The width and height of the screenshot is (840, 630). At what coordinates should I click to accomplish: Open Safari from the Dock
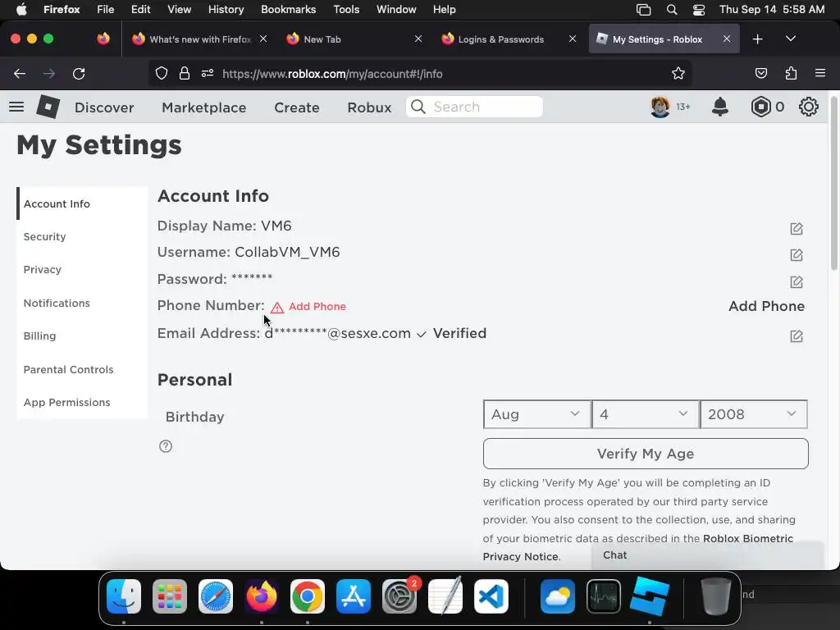tap(216, 596)
